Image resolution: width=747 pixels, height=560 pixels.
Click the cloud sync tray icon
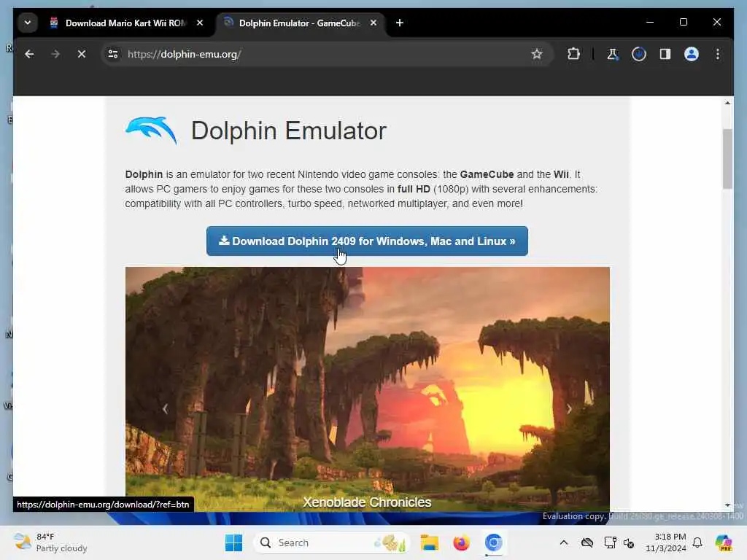coord(587,542)
